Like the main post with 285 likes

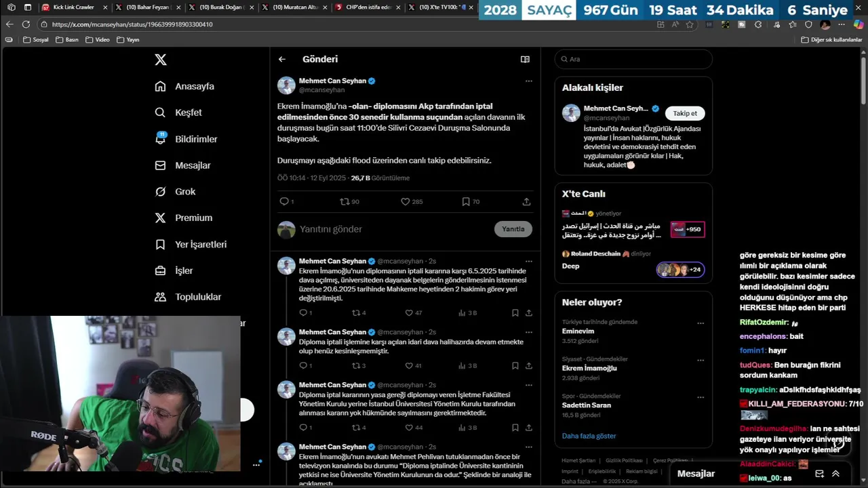[412, 201]
